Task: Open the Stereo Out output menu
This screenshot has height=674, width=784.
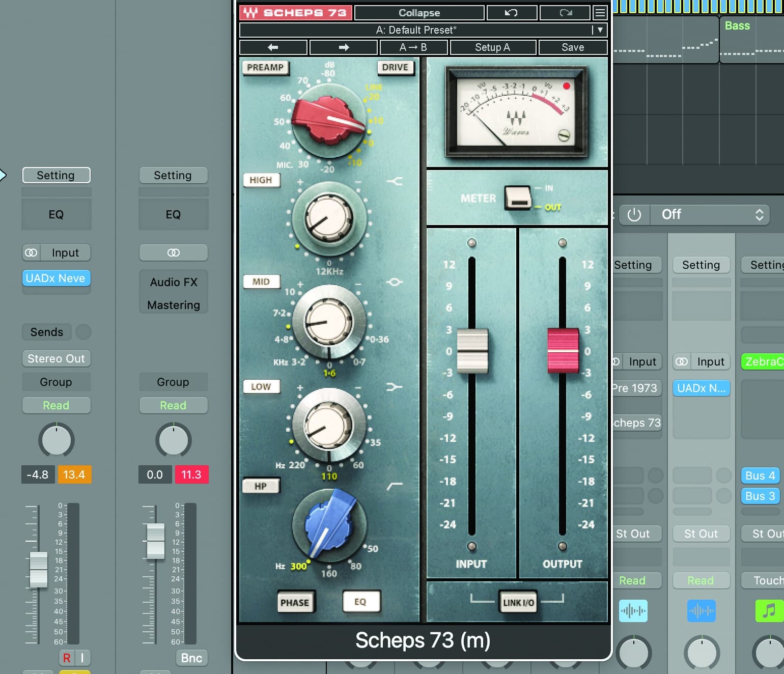Action: 57,358
